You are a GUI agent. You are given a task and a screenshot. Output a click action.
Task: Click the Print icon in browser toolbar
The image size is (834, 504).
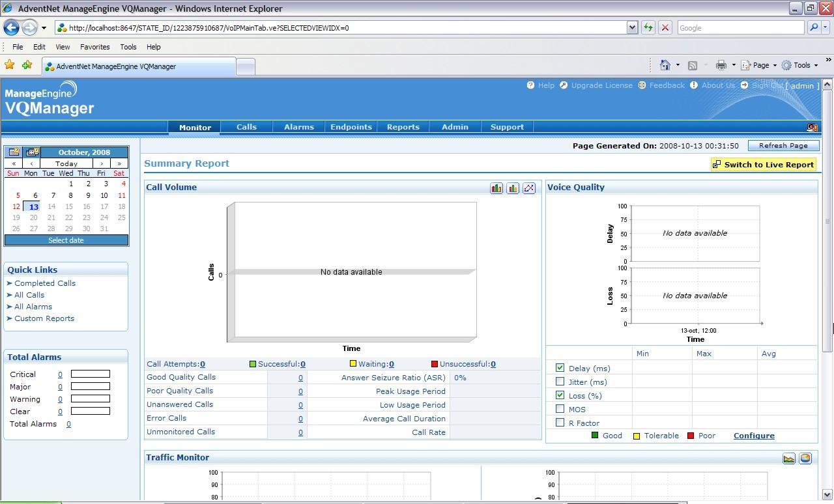tap(721, 65)
